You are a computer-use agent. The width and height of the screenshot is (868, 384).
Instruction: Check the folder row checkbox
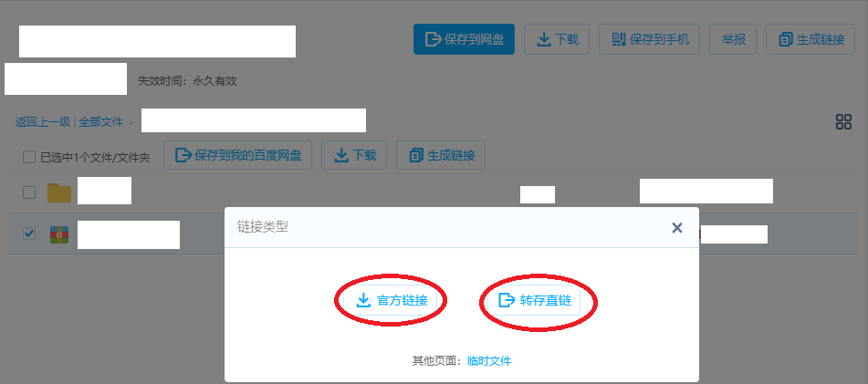(x=29, y=192)
